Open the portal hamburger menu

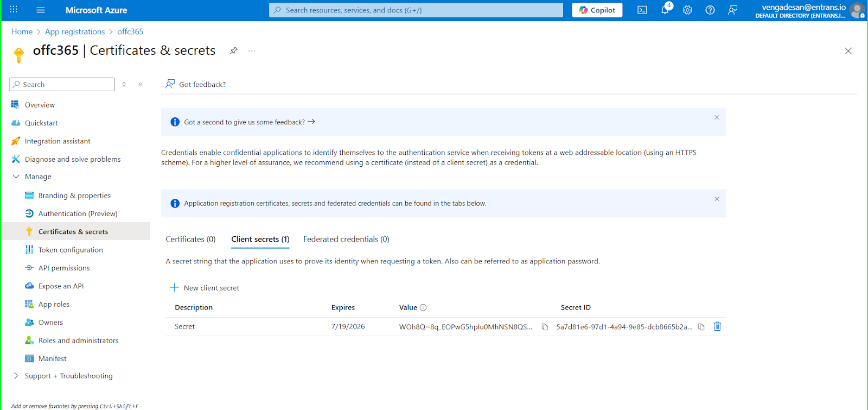41,10
